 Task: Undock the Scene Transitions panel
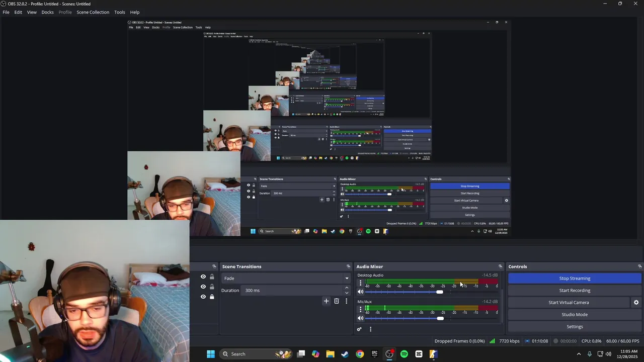point(348,266)
